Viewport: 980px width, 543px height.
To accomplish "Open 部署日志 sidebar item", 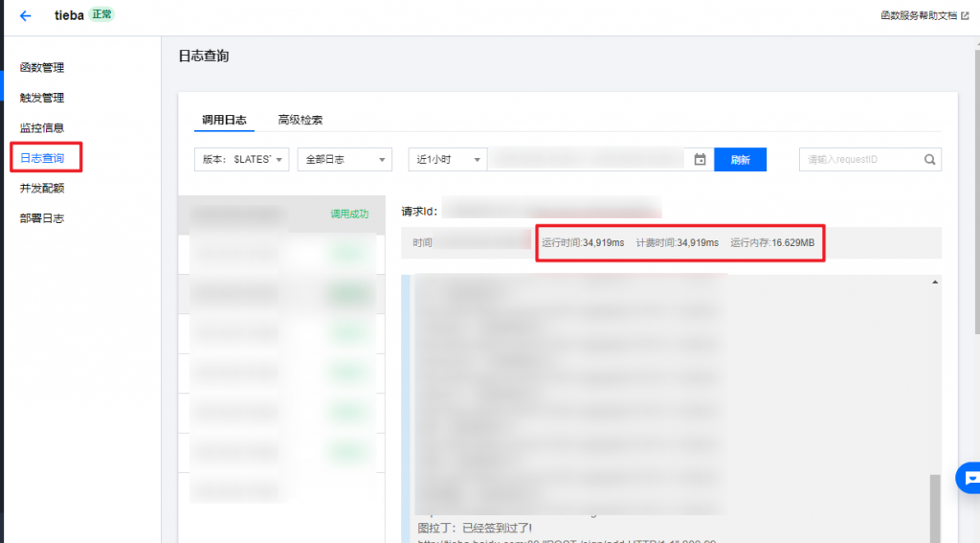I will 42,218.
